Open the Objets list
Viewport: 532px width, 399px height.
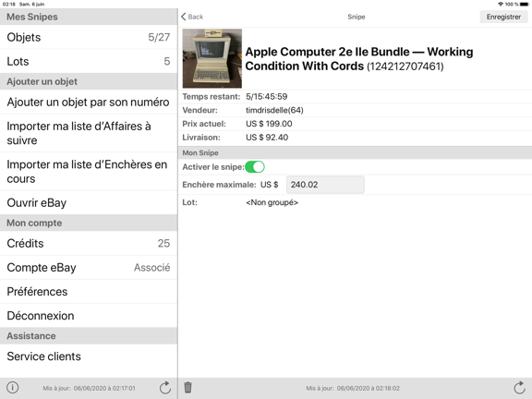pyautogui.click(x=89, y=37)
